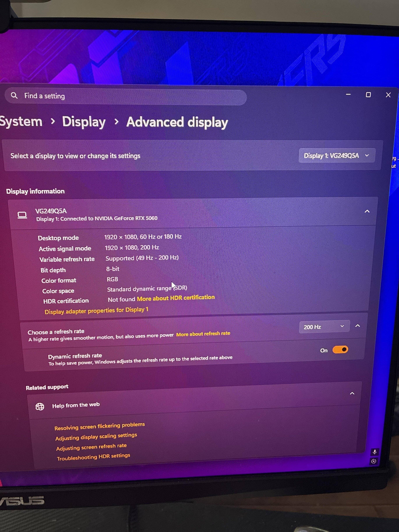This screenshot has width=399, height=532.
Task: Navigate to Display in the breadcrumb
Action: click(x=84, y=122)
